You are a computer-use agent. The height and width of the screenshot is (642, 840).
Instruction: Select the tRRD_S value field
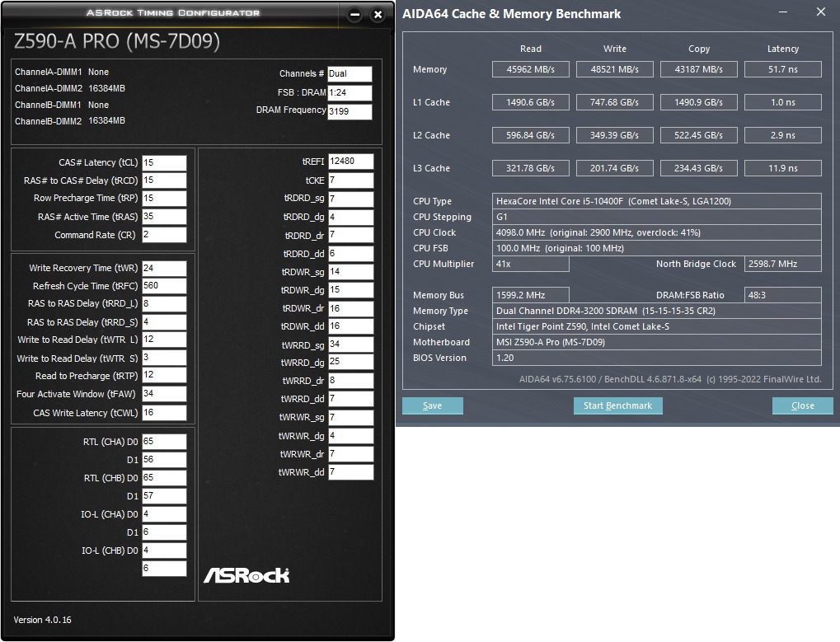tap(165, 322)
